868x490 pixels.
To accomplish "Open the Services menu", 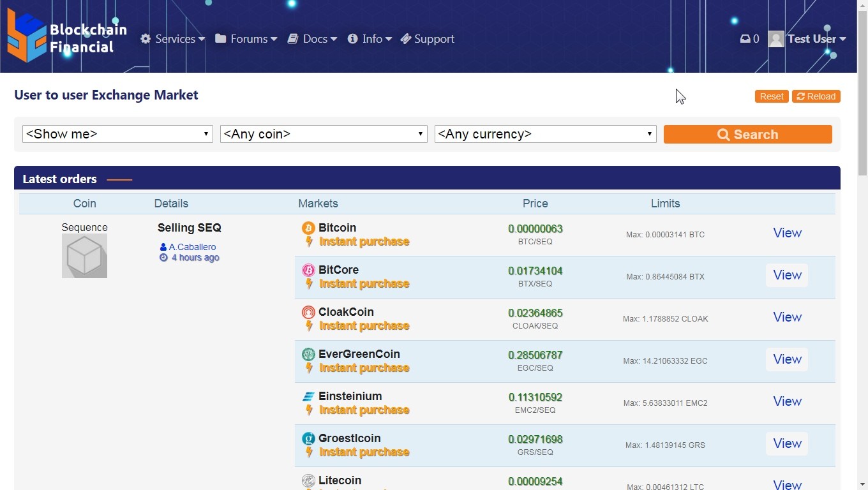I will 173,39.
